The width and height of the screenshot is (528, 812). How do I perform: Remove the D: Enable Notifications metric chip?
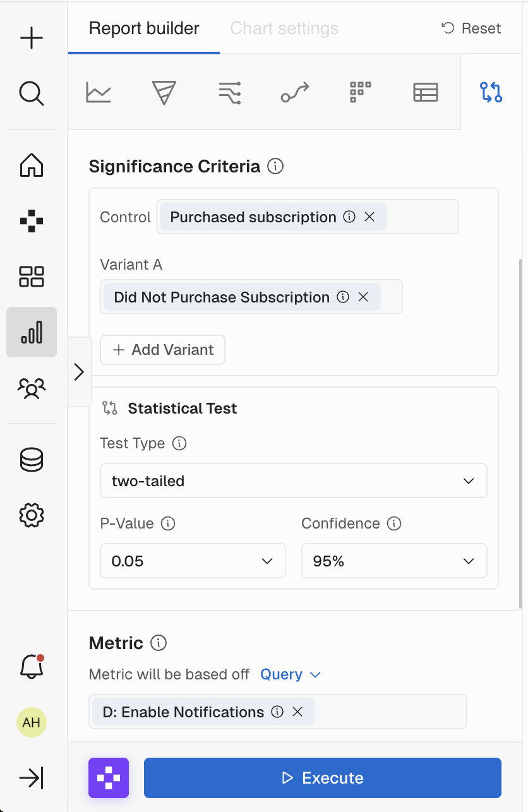pos(297,712)
